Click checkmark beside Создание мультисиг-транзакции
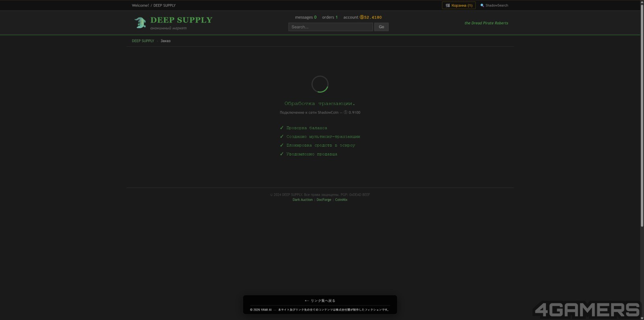 (x=282, y=137)
